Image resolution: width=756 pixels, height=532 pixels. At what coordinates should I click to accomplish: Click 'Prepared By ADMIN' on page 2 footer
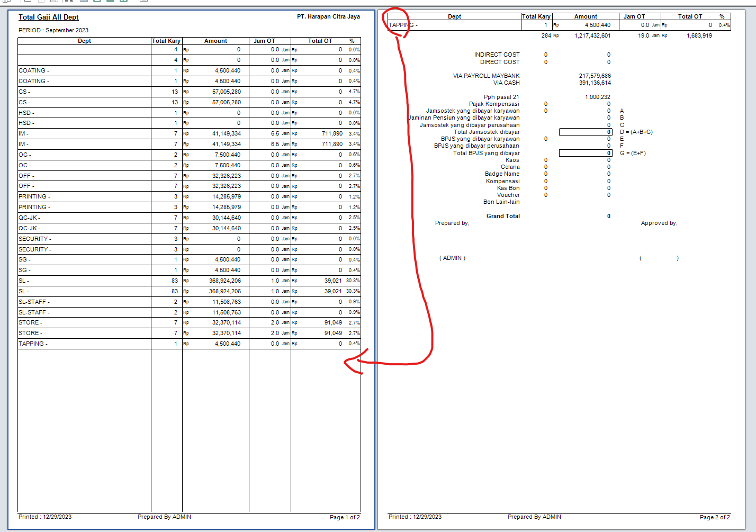point(534,517)
